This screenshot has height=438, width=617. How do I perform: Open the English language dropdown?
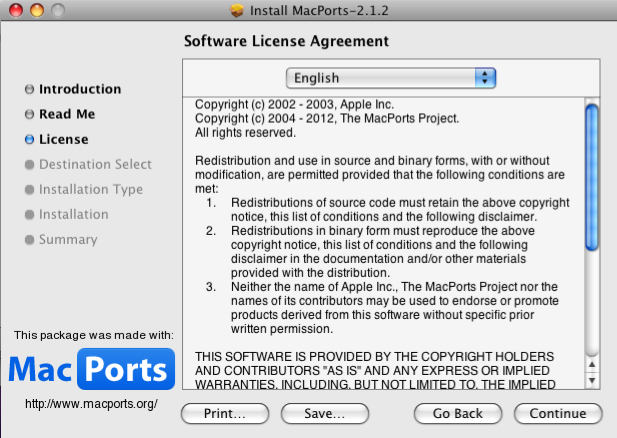click(390, 78)
